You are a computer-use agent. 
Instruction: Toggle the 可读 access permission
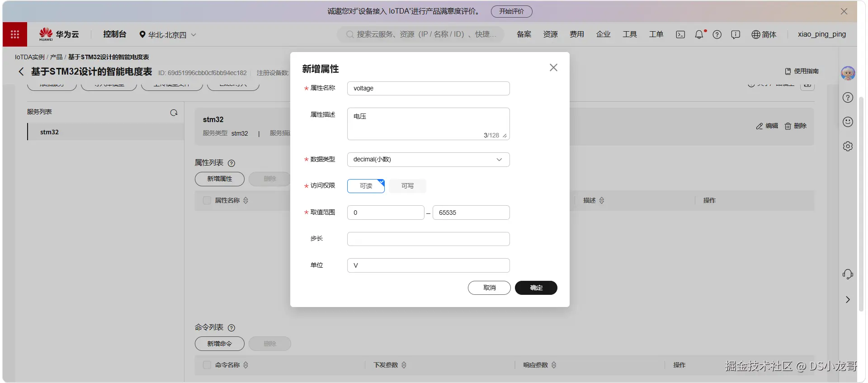366,186
